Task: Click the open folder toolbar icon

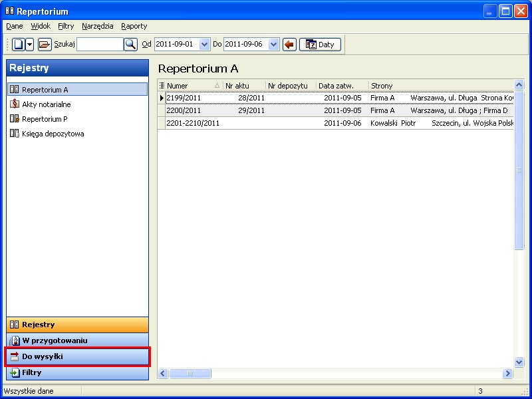Action: 44,45
